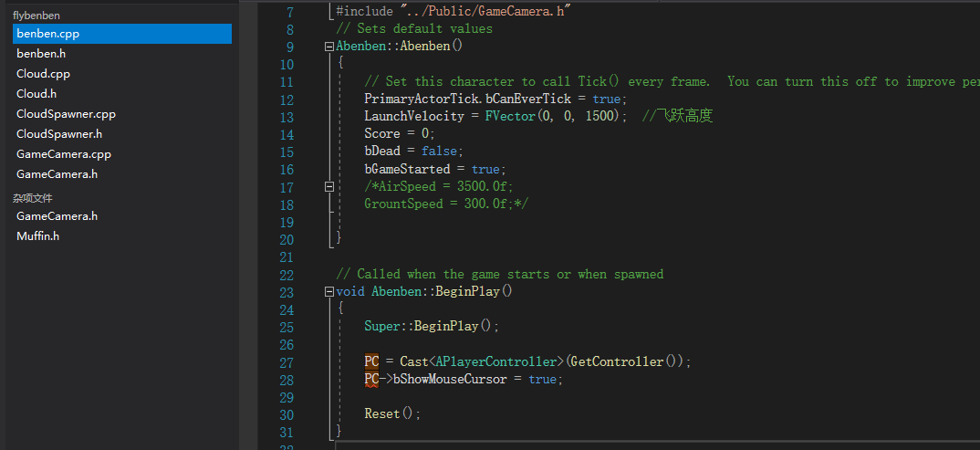Click the "Sets default values" comment
This screenshot has width=980, height=450.
(x=413, y=28)
